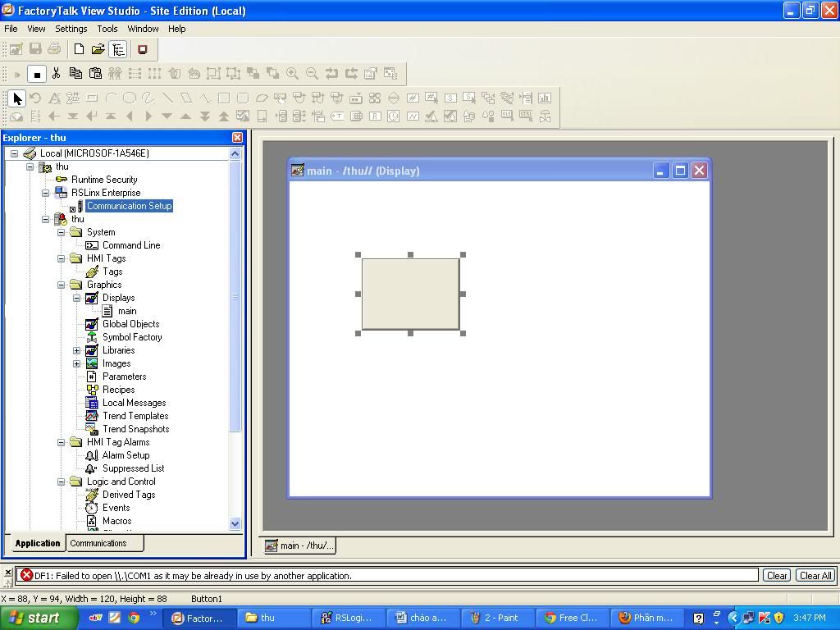Close the Explorer panel

click(x=237, y=138)
